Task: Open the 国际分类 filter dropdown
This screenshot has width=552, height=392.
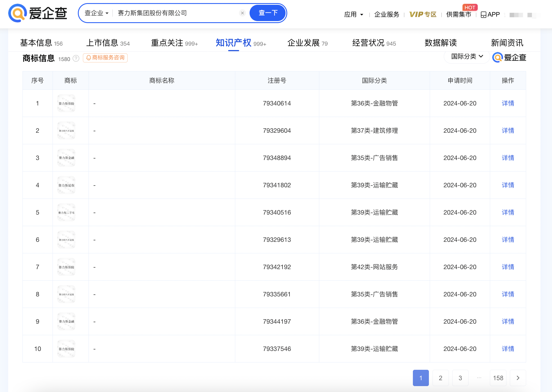Action: pos(467,57)
